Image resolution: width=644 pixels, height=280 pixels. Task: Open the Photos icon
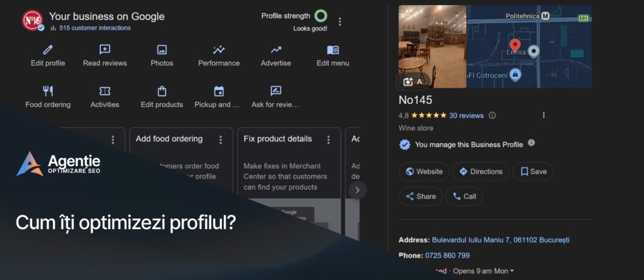162,50
